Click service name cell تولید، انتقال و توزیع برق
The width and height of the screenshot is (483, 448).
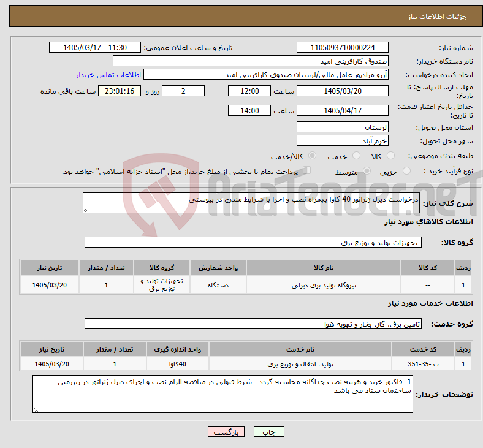[300, 364]
